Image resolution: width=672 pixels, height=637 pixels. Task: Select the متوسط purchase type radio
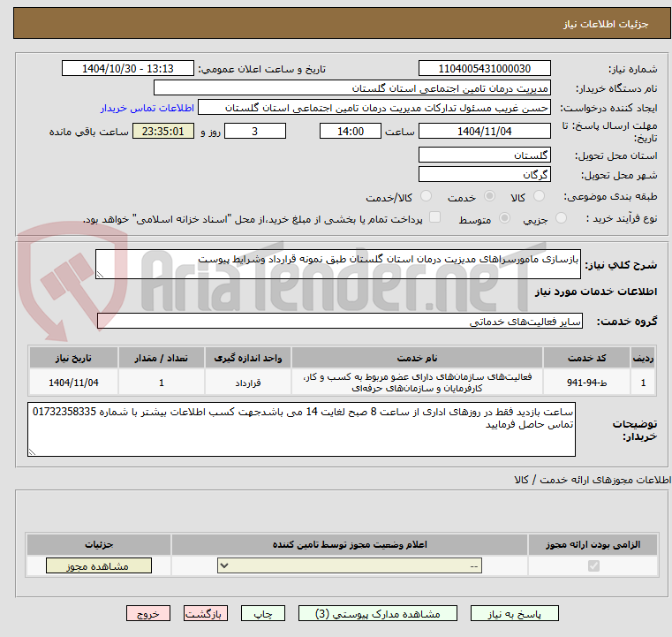point(505,218)
